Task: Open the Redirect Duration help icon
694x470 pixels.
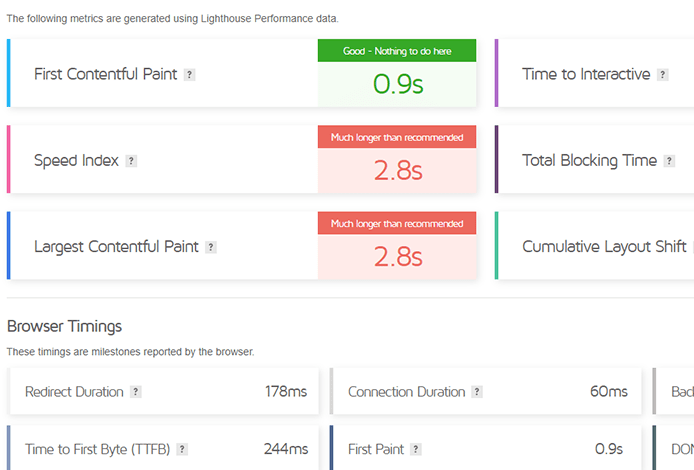Action: (x=135, y=392)
